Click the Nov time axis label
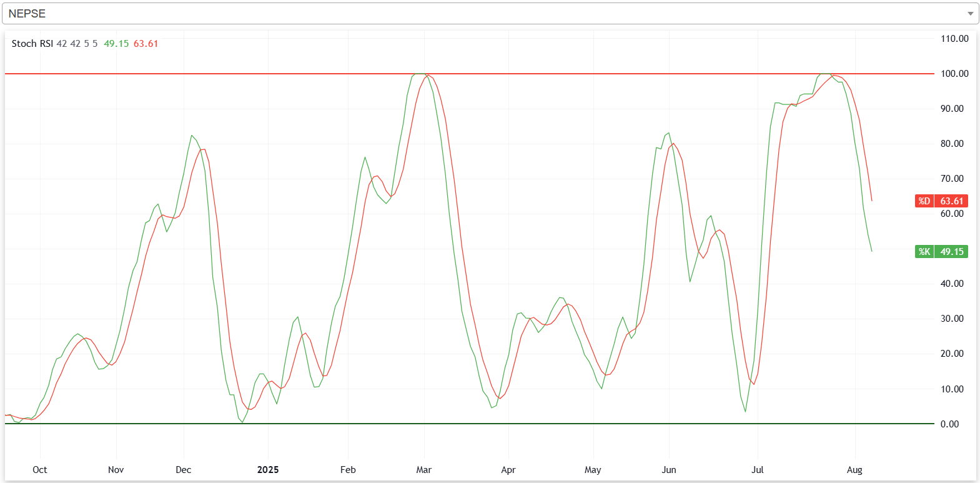Viewport: 980px width, 483px height. [116, 470]
